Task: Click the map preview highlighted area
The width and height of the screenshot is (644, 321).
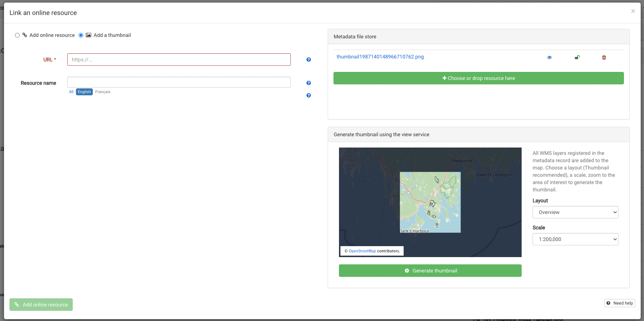Action: click(x=430, y=202)
